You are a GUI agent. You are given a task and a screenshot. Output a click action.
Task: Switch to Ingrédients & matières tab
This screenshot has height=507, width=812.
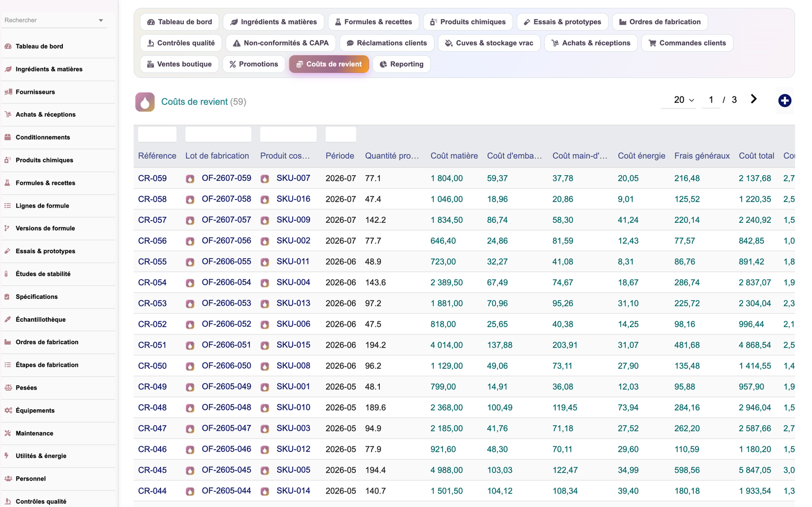[273, 22]
